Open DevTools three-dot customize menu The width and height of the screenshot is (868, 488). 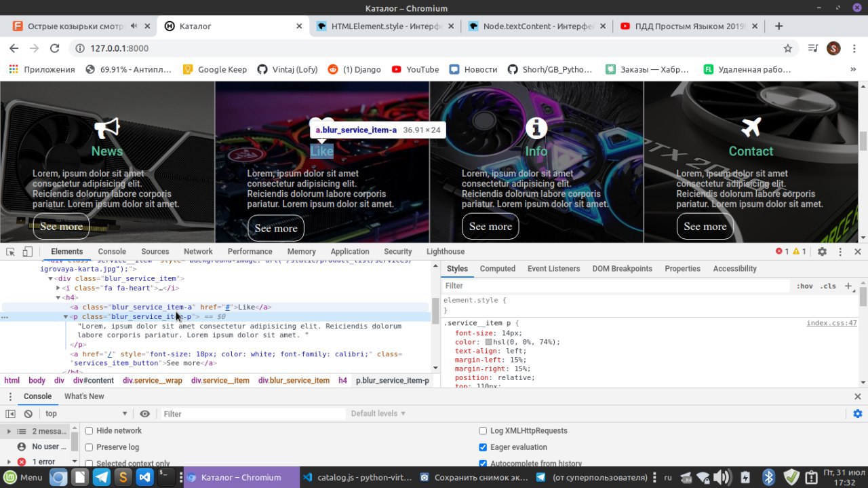tap(840, 251)
